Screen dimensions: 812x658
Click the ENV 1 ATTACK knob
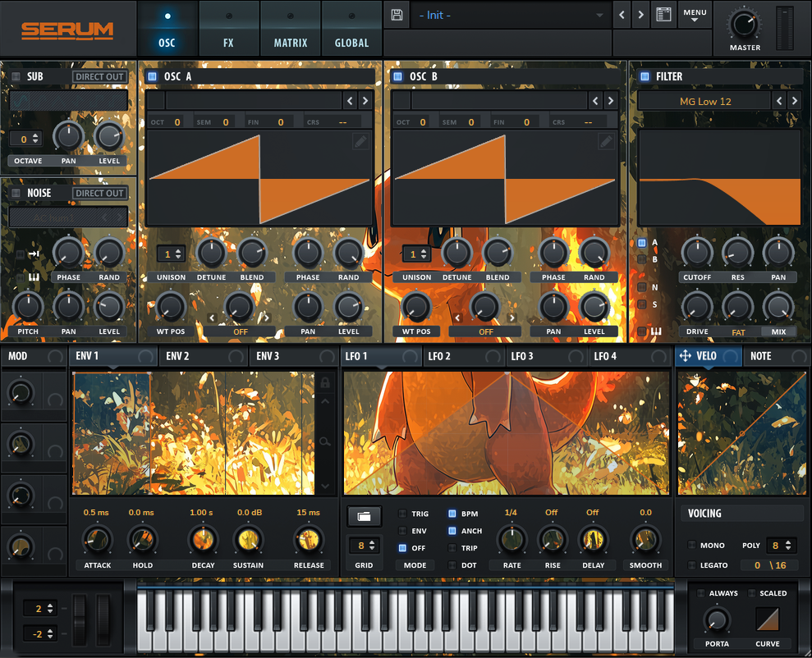[98, 540]
